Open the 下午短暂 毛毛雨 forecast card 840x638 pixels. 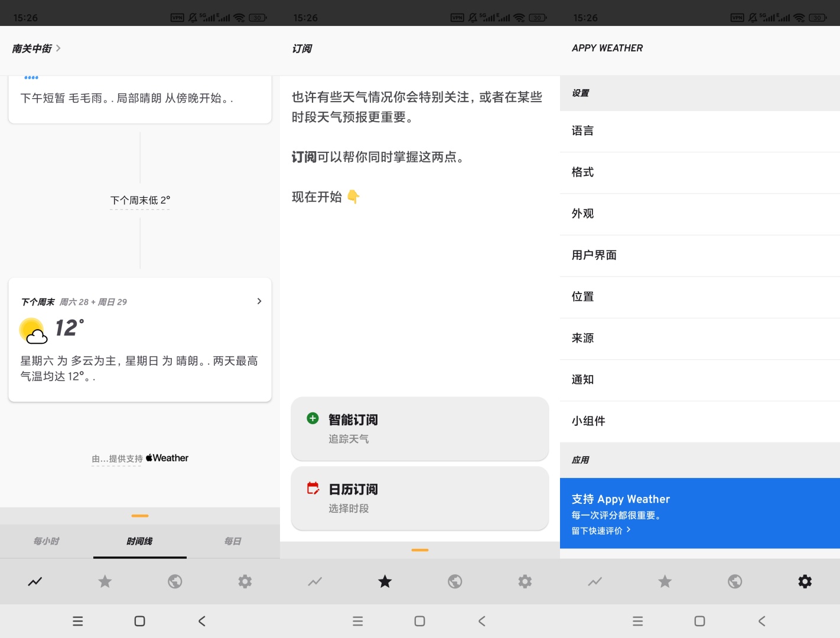pos(140,99)
